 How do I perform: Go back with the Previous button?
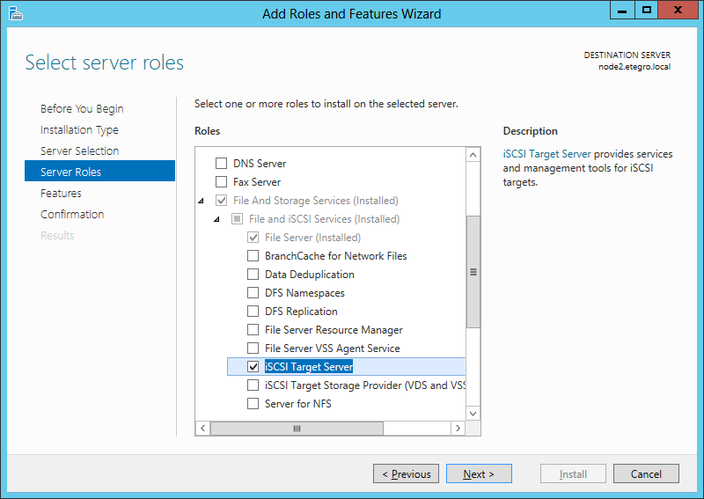pyautogui.click(x=406, y=474)
